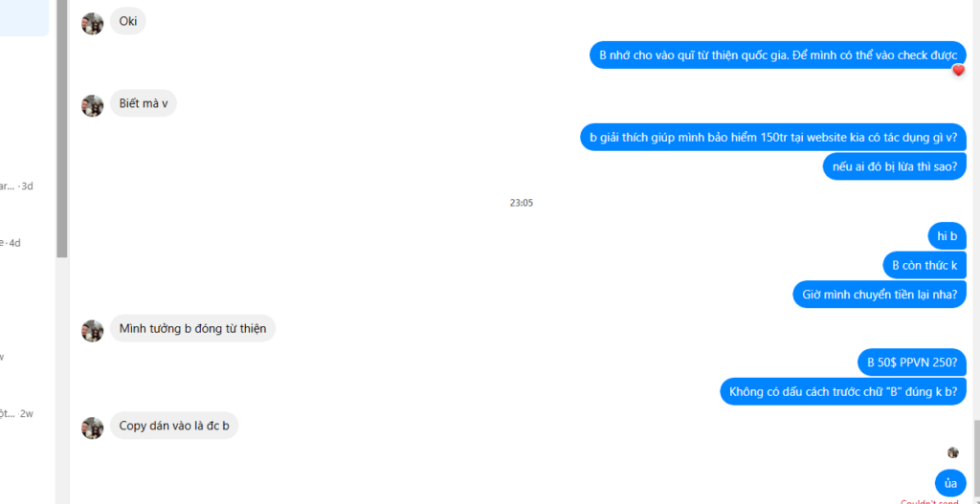This screenshot has width=980, height=504.
Task: Click the "B còn thức k" message
Action: click(x=925, y=266)
